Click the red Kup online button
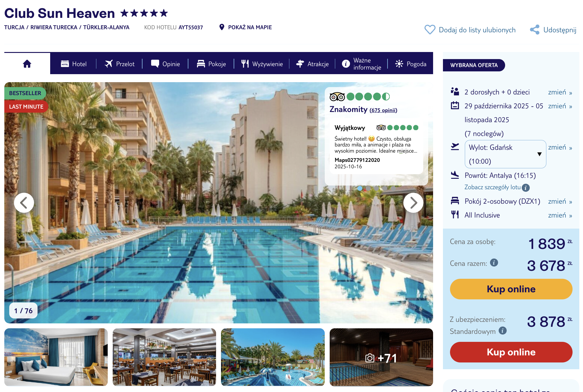The height and width of the screenshot is (392, 583). (x=511, y=352)
